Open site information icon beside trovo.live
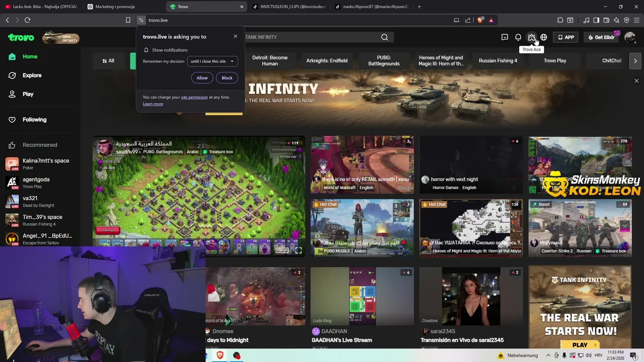644x362 pixels. (141, 20)
